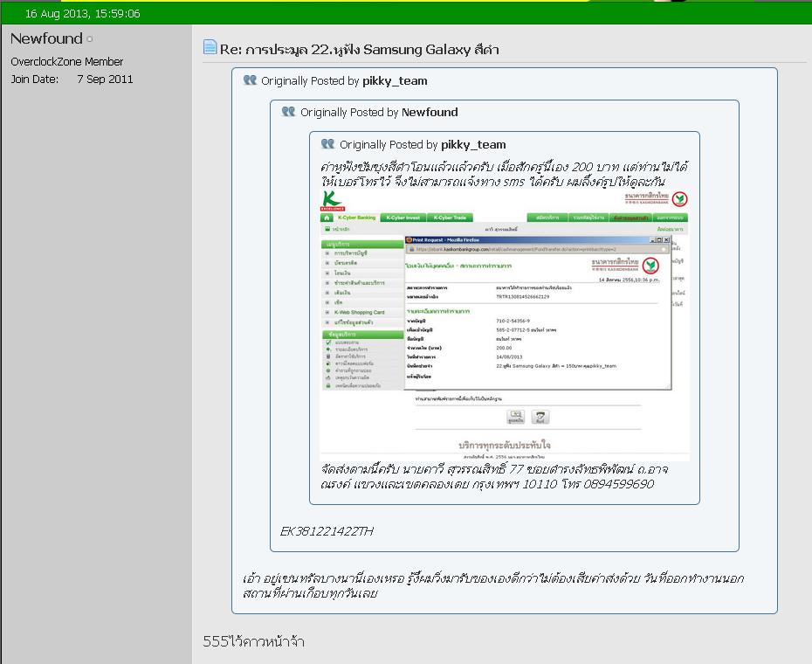Image resolution: width=812 pixels, height=664 pixels.
Task: Click the join date value '7 Sep 2011'
Action: coord(105,80)
